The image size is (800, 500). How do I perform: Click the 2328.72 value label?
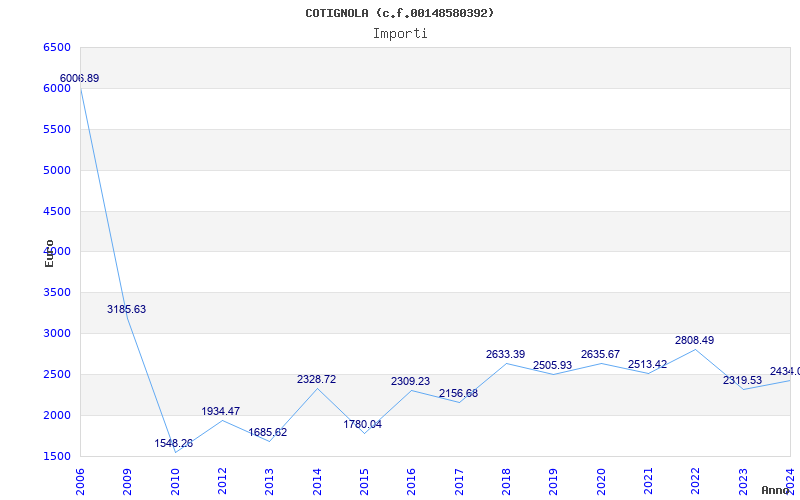pos(316,380)
